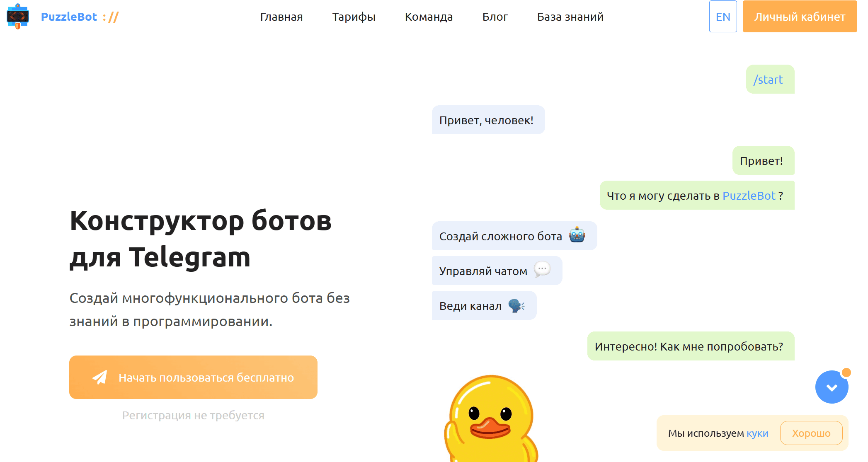
Task: Select the Привет! reply bubble
Action: [764, 160]
